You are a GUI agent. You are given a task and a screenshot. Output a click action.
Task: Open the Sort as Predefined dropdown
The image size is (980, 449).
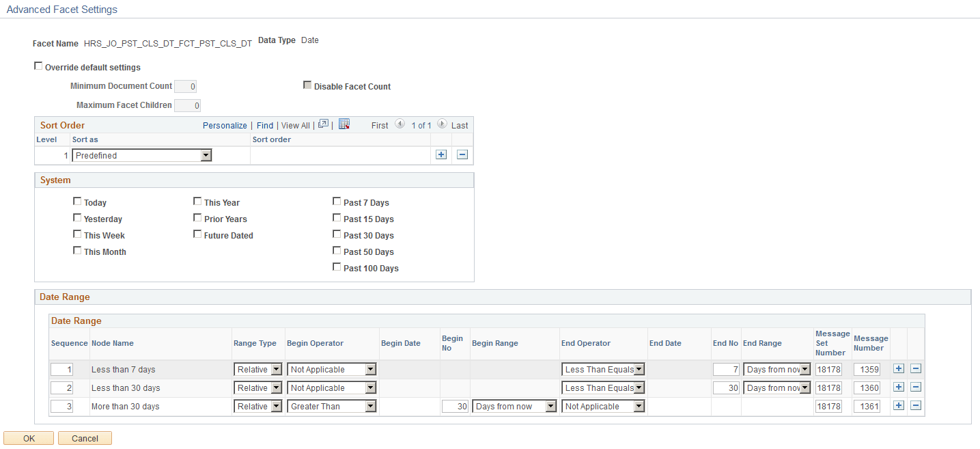pos(206,155)
